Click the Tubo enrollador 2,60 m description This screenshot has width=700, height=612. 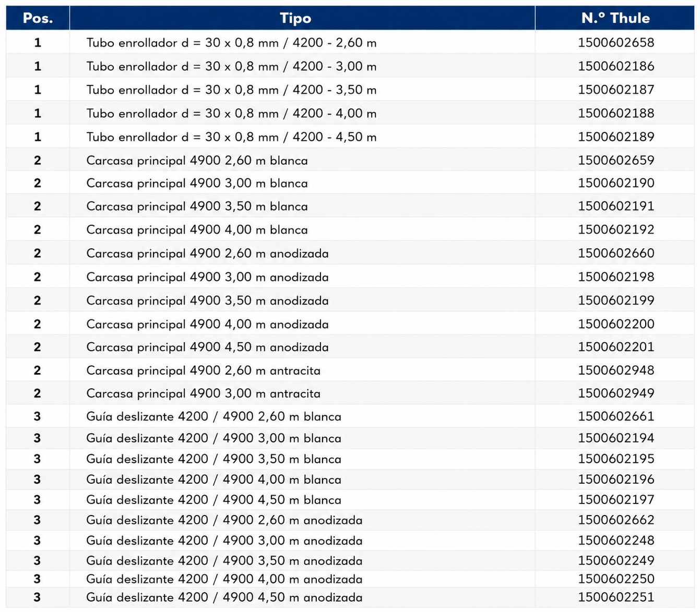[x=231, y=43]
